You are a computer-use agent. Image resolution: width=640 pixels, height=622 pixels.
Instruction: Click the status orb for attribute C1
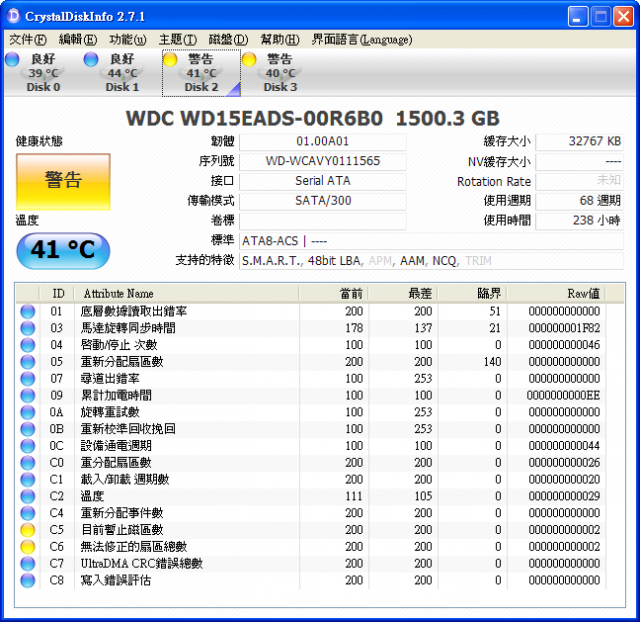point(28,479)
